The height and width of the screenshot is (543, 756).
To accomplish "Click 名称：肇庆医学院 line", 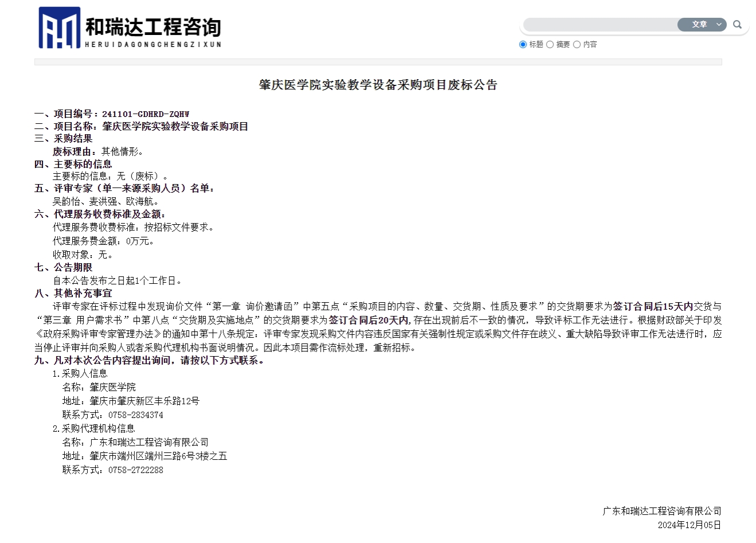I will [99, 387].
